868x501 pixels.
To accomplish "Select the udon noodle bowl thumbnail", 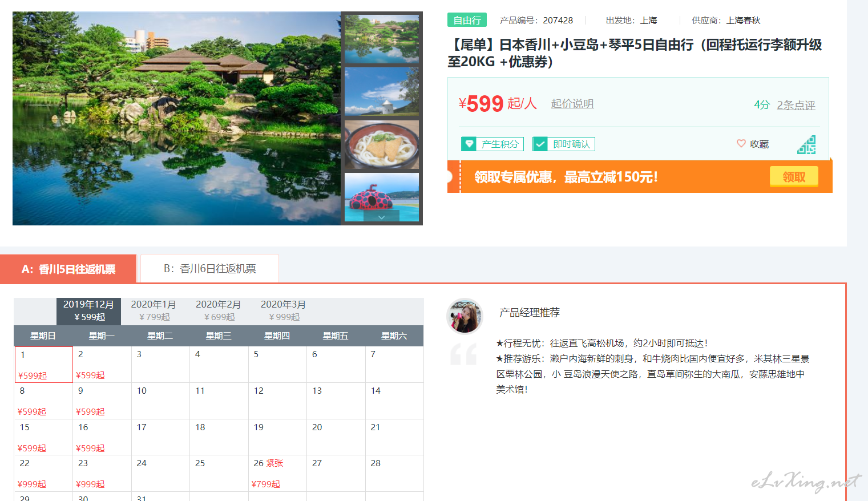I will point(382,144).
